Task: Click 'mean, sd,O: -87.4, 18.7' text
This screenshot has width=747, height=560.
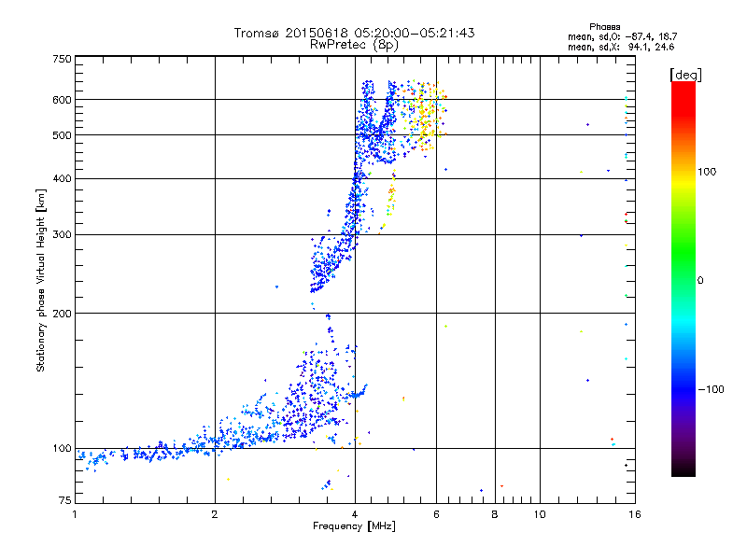Action: click(622, 36)
